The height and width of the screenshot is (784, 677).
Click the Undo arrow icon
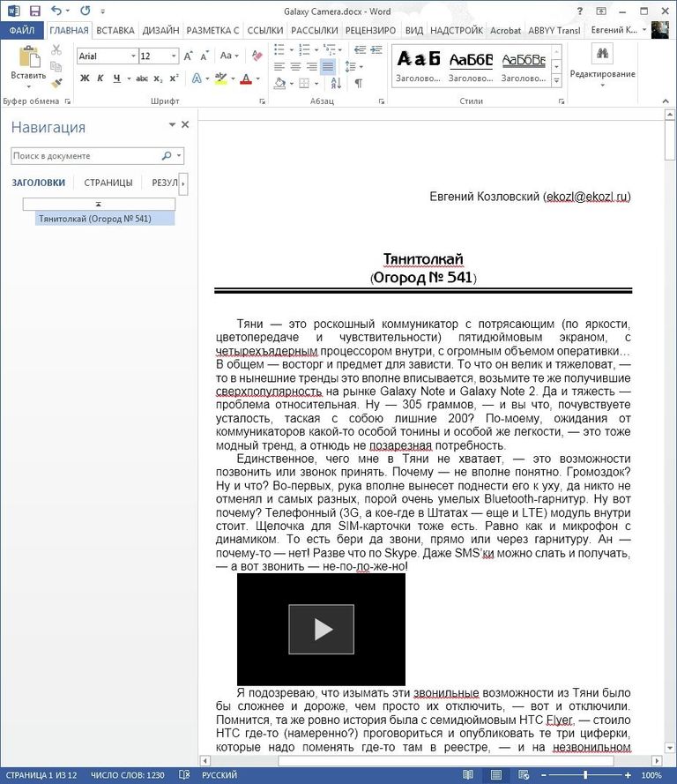[56, 11]
